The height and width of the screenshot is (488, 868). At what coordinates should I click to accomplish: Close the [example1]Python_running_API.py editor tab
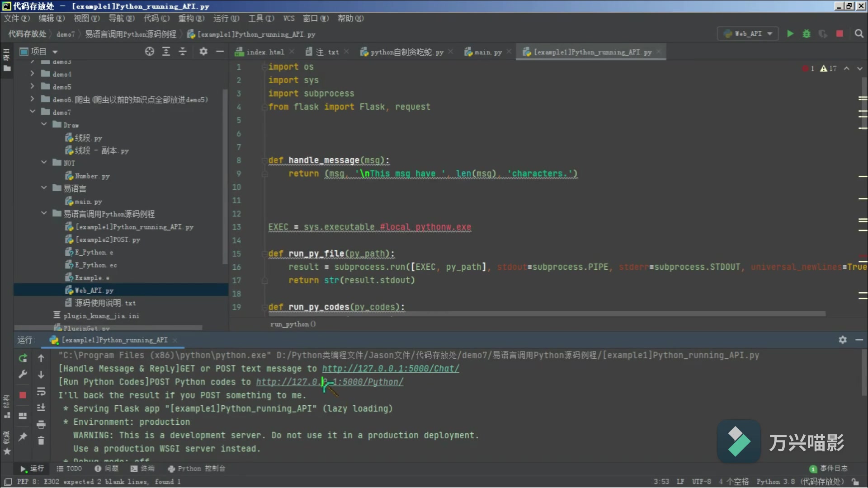[659, 52]
